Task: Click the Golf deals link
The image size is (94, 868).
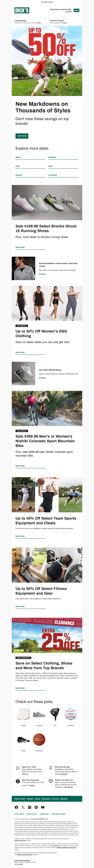Action: (51, 166)
